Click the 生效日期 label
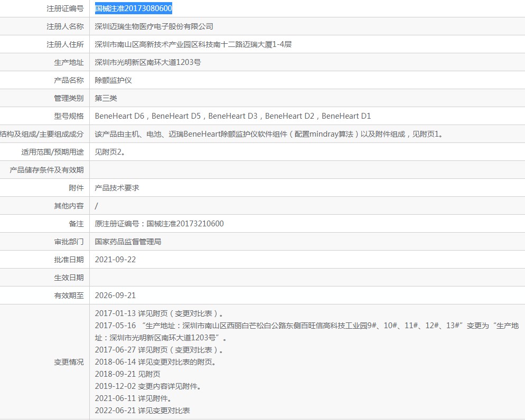 tap(69, 278)
